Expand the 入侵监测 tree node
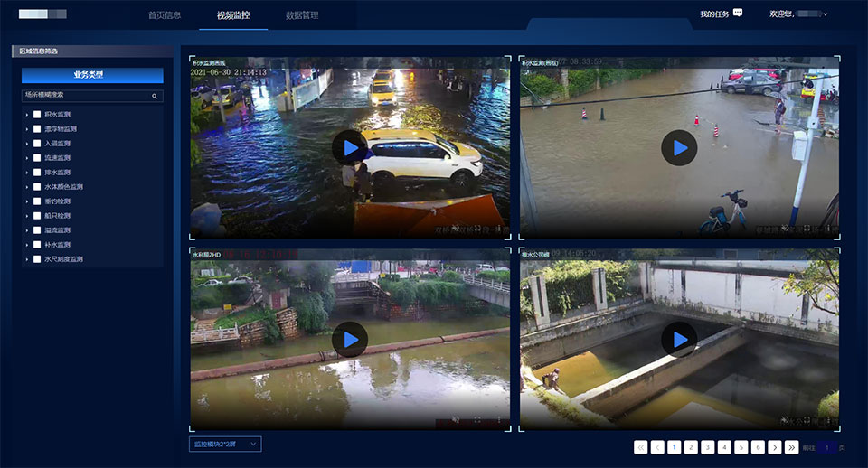Screen dimensions: 868x468 point(27,144)
